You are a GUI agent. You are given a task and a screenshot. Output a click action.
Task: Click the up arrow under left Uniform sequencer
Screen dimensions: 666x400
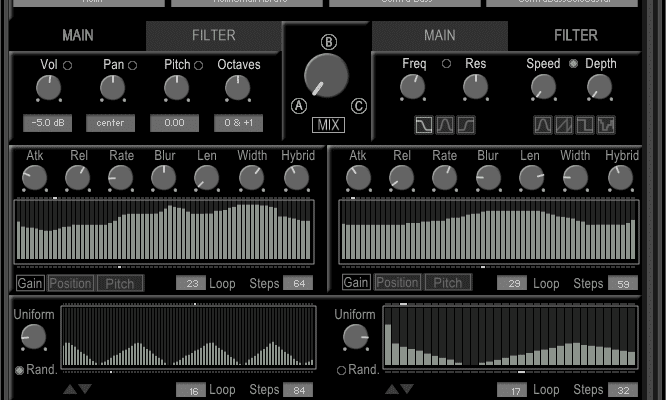[x=70, y=389]
